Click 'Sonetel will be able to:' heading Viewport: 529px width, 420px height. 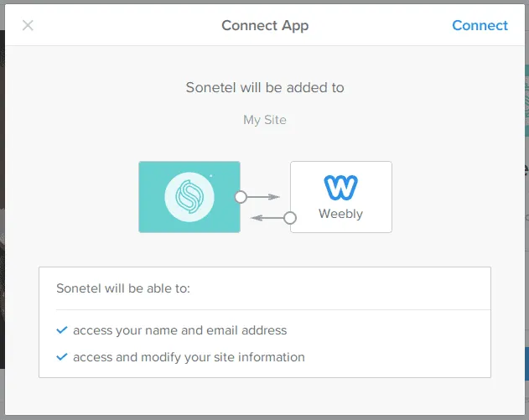coord(123,288)
